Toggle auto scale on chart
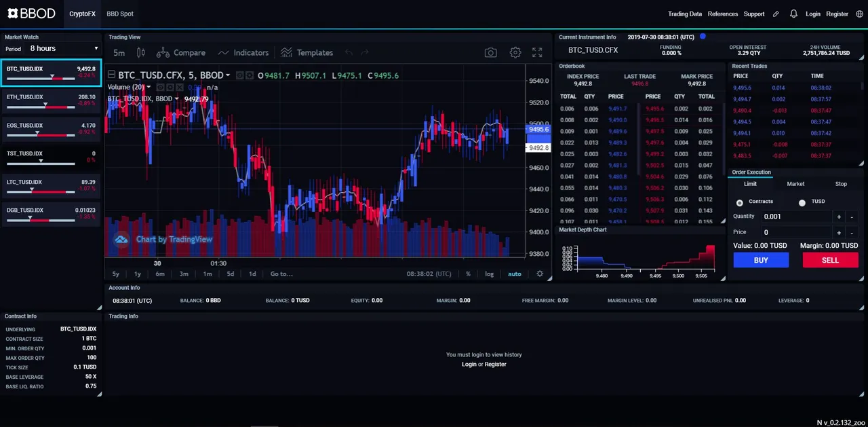 515,274
